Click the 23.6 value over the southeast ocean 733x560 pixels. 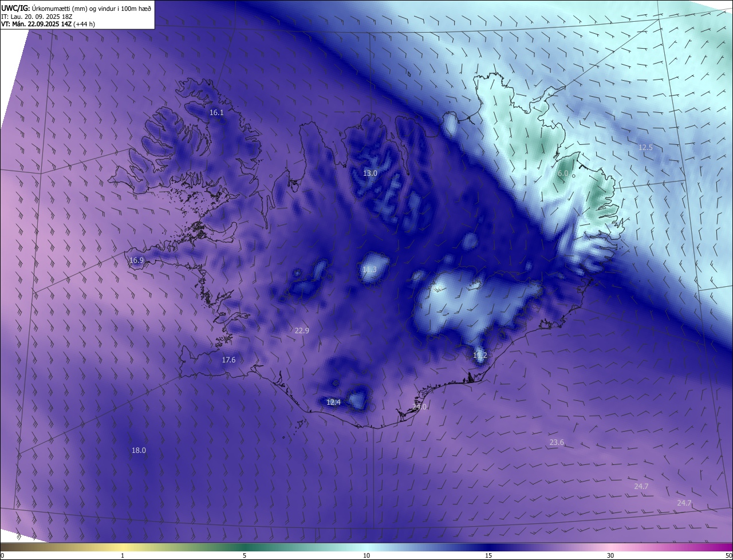tap(557, 443)
